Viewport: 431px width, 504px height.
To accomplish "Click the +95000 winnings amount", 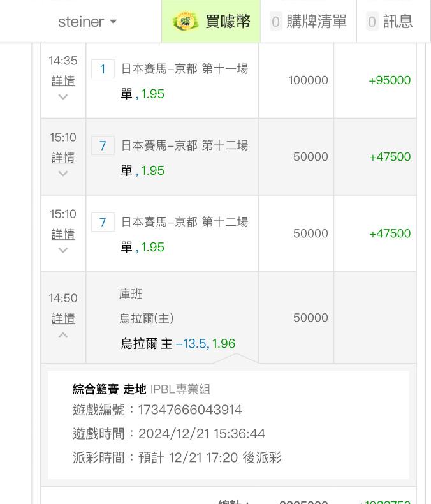I will click(390, 80).
